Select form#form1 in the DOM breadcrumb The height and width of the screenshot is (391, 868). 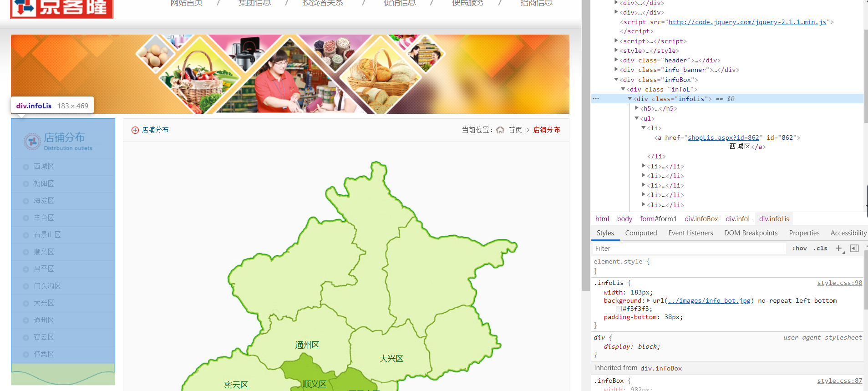click(x=658, y=219)
